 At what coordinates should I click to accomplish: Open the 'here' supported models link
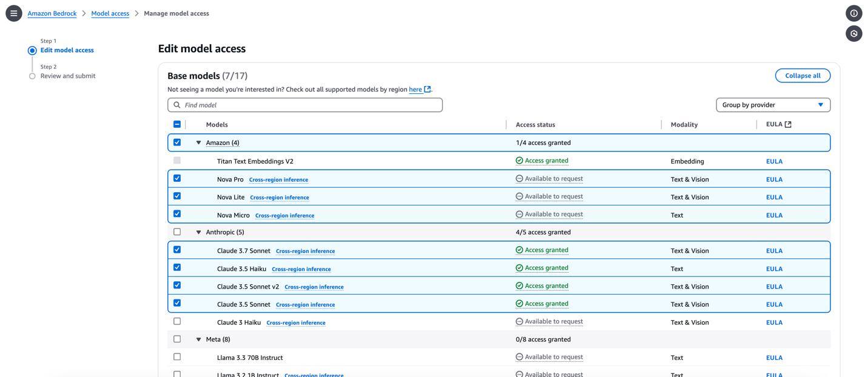click(x=415, y=89)
